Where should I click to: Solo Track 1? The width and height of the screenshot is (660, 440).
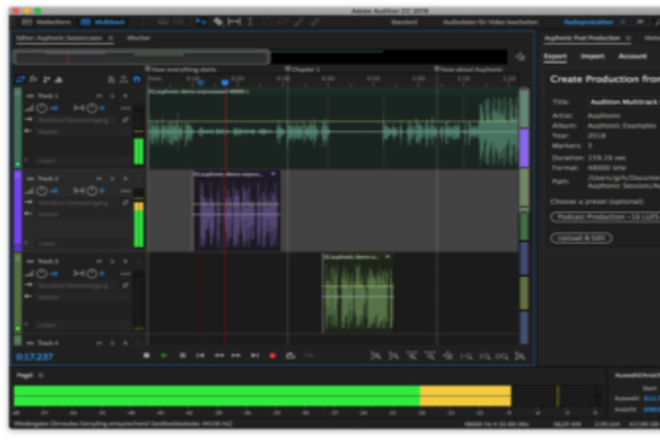(112, 96)
